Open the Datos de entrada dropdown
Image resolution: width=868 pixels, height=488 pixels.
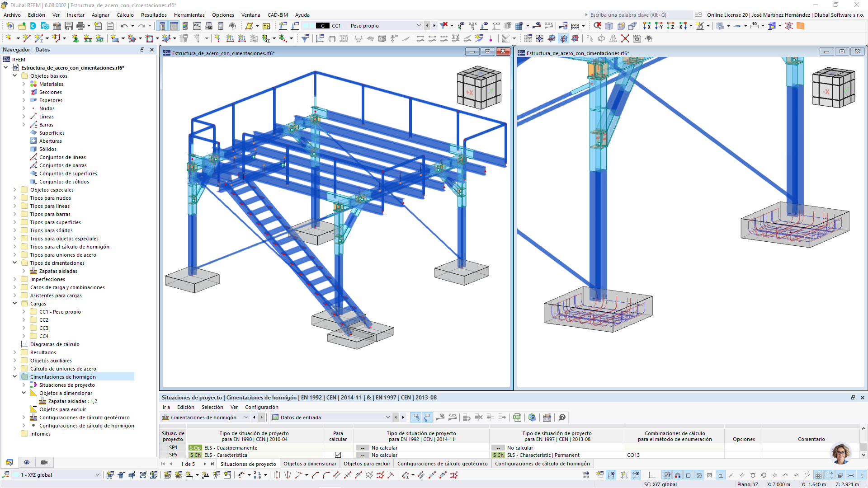pyautogui.click(x=387, y=418)
